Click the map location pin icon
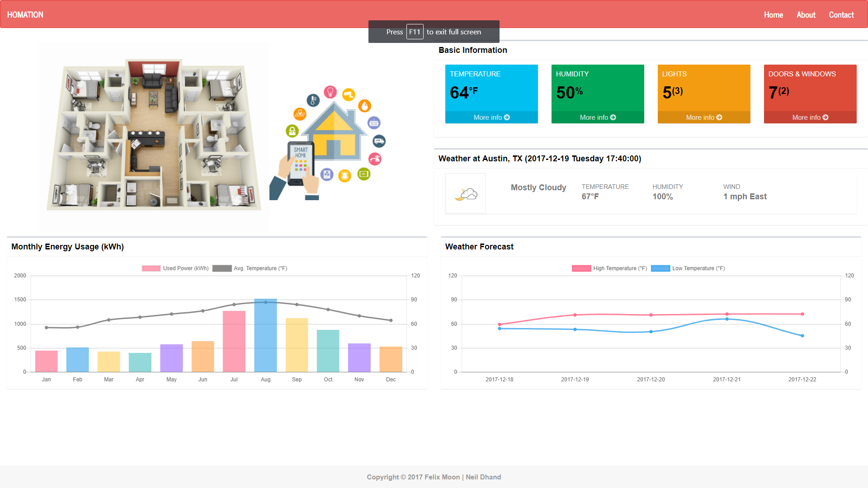The image size is (868, 488). (300, 114)
